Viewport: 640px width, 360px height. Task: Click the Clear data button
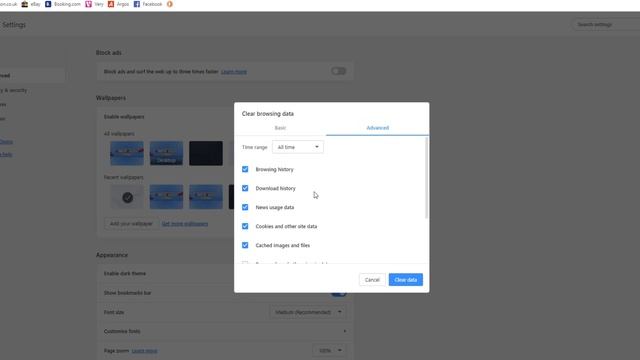coord(406,280)
